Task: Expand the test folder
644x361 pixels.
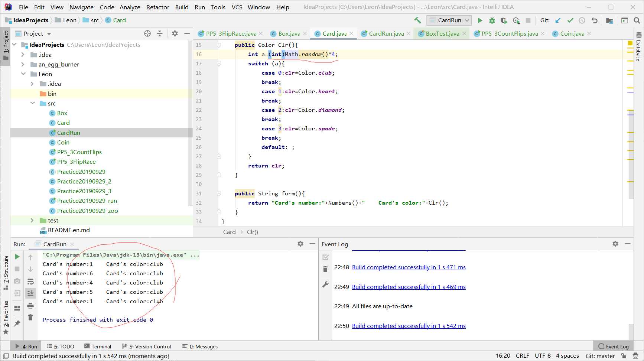Action: pyautogui.click(x=32, y=220)
